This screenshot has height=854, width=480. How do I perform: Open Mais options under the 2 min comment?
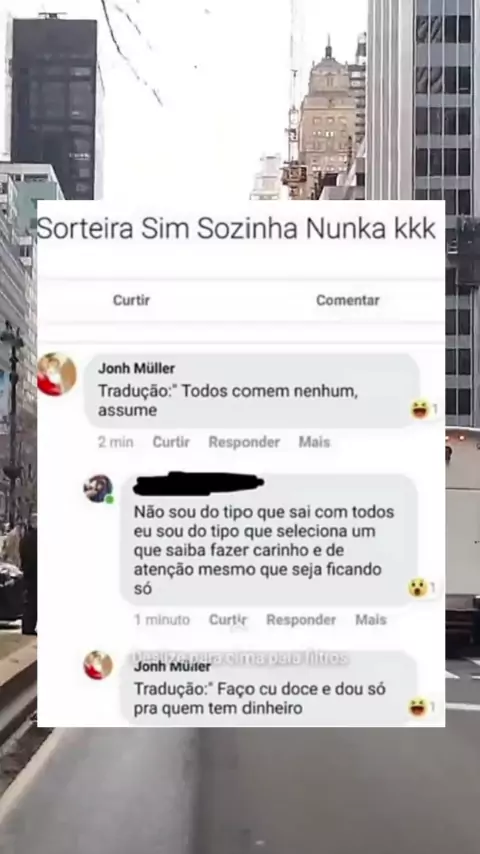tap(314, 442)
